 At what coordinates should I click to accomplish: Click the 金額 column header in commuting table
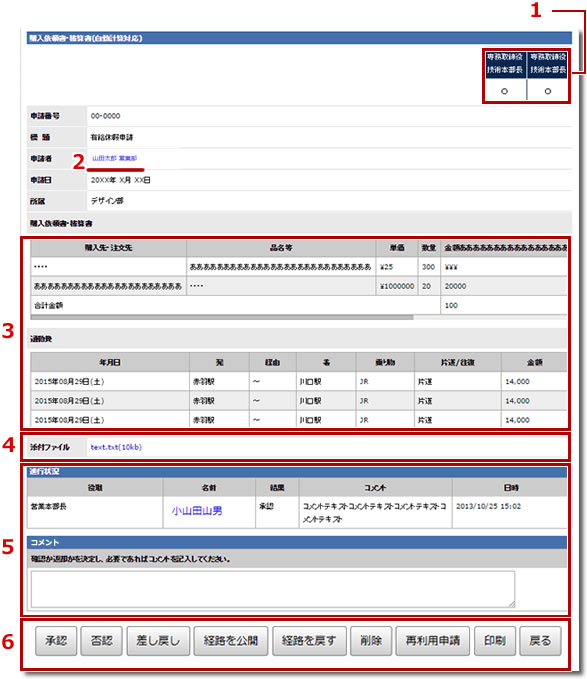coord(534,362)
